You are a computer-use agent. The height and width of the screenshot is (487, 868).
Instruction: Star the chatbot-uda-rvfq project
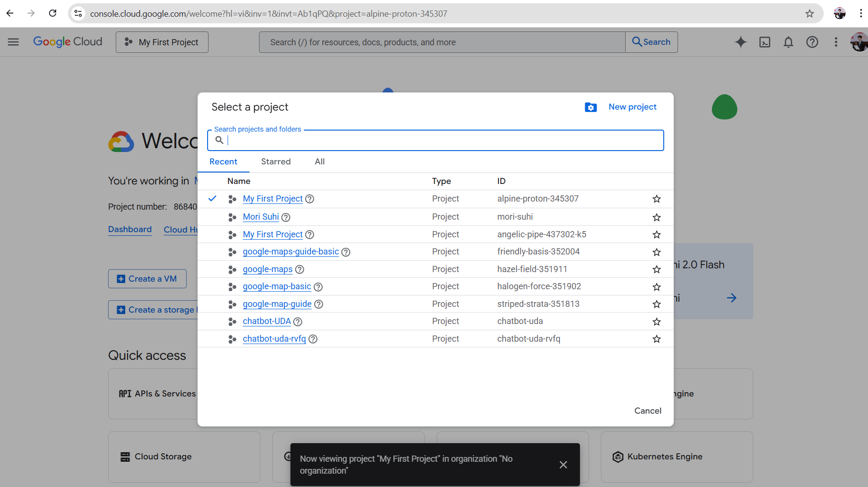657,339
